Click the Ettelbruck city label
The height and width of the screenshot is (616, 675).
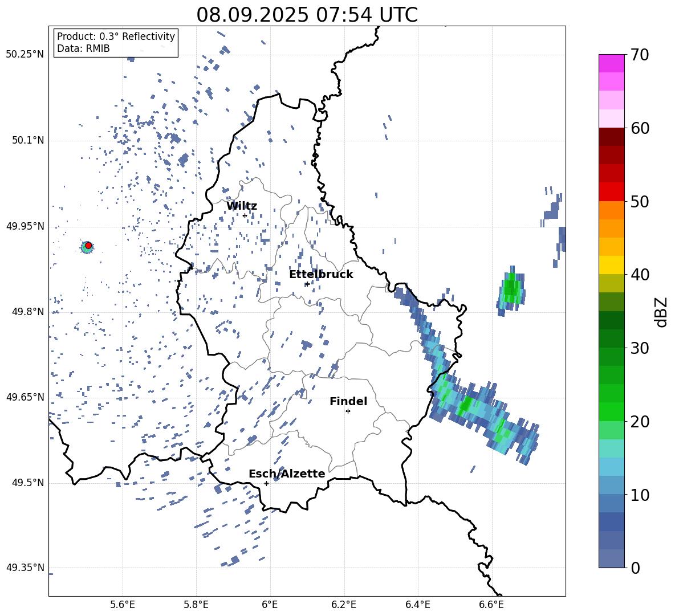pos(321,275)
